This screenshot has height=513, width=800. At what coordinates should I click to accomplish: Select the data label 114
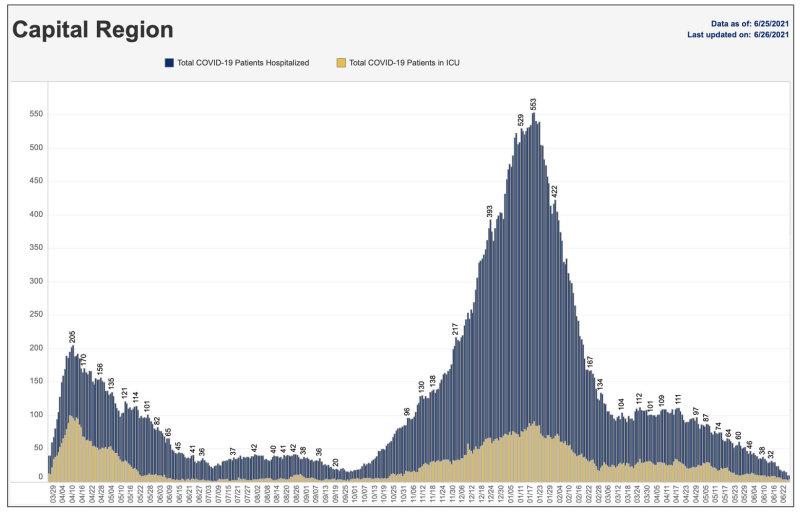tap(136, 398)
